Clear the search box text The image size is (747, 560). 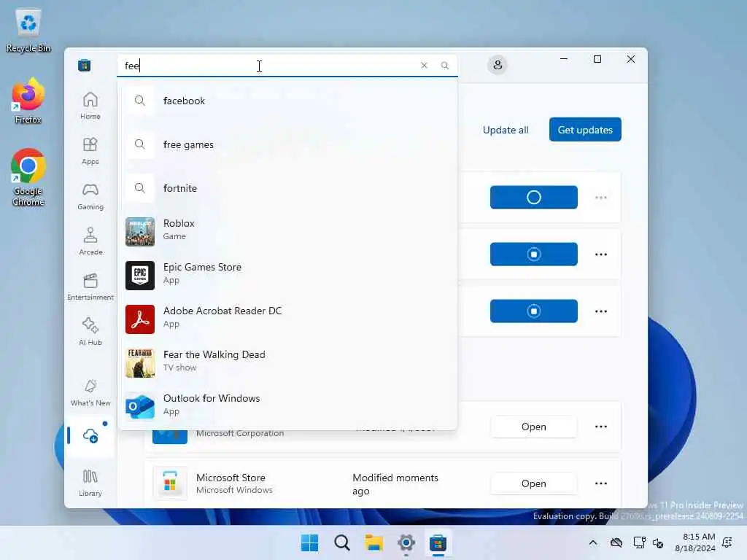pos(424,65)
